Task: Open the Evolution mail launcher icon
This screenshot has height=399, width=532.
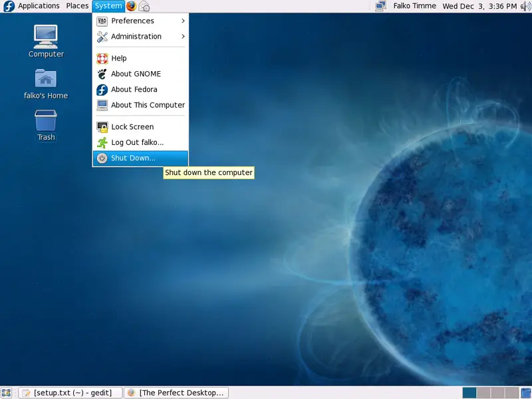Action: click(144, 6)
